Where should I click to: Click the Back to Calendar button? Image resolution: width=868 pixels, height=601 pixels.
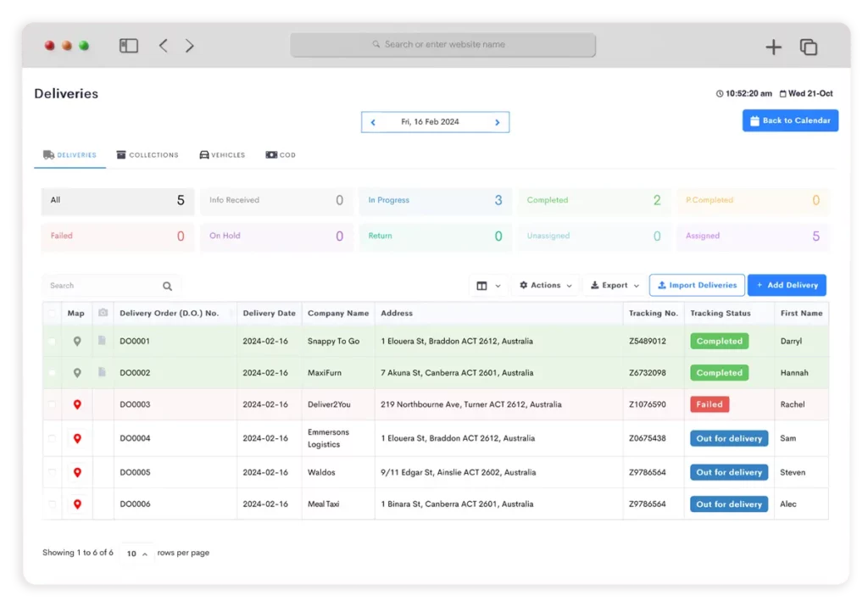coord(789,120)
